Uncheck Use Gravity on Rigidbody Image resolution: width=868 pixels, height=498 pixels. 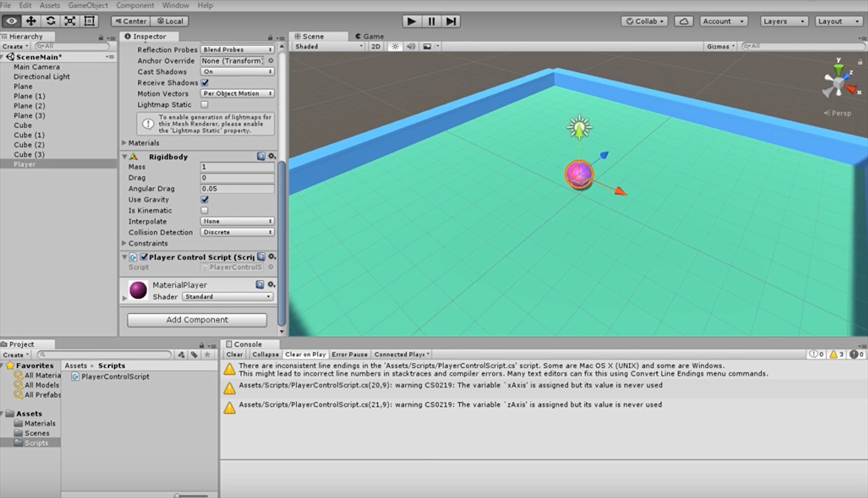tap(205, 199)
